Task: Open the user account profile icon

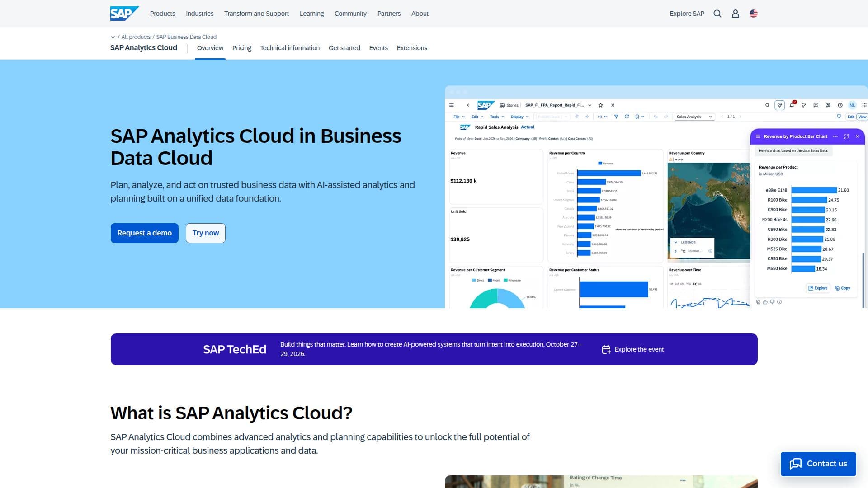Action: (736, 14)
